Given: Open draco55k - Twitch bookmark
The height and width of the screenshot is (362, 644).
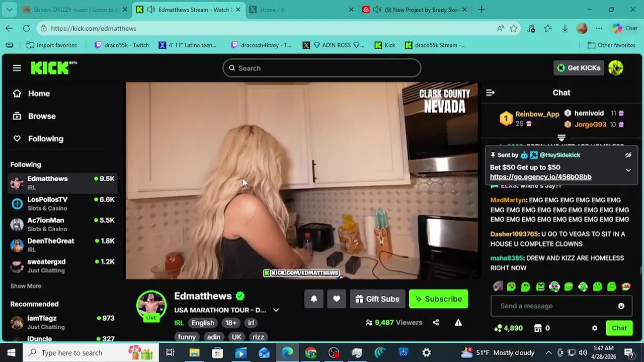Looking at the screenshot, I should tap(122, 45).
